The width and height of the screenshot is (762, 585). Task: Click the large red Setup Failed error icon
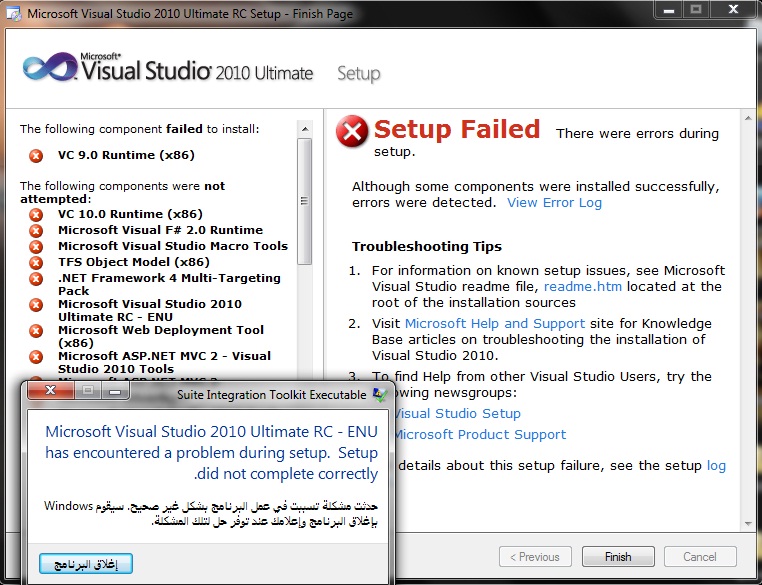click(x=352, y=131)
